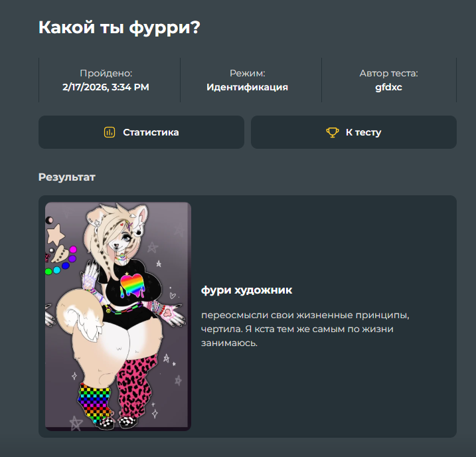This screenshot has height=457, width=476.
Task: Pick the cyan dot in the palette
Action: pos(57,270)
